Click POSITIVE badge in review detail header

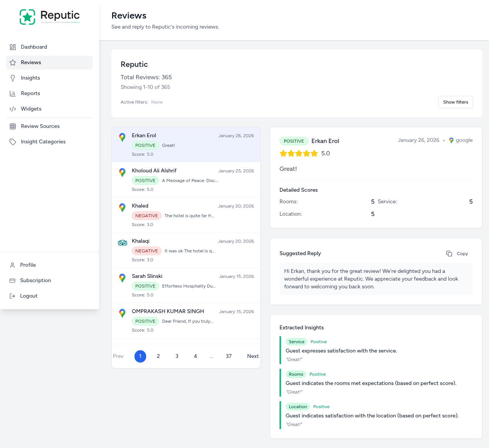point(294,141)
